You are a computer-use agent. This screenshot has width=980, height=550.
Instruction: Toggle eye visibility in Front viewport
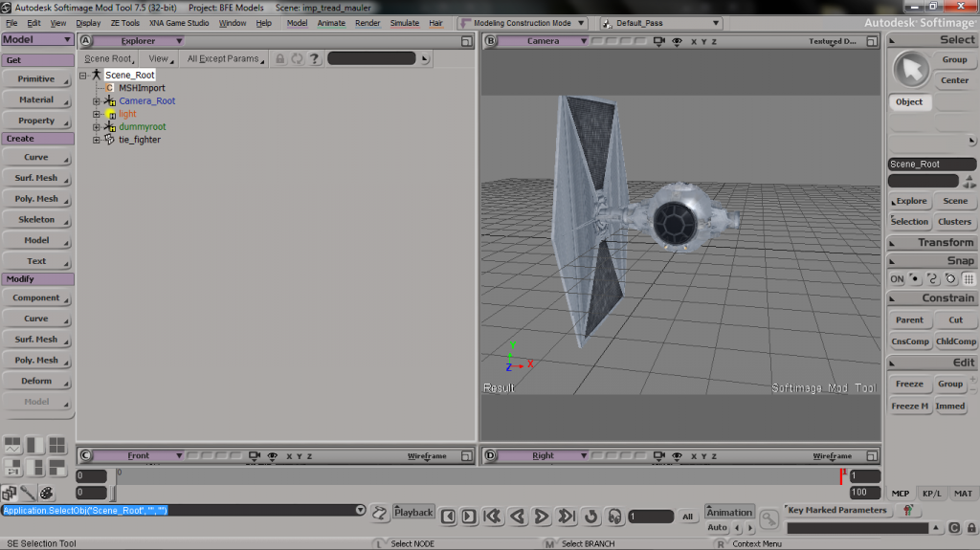(x=273, y=455)
